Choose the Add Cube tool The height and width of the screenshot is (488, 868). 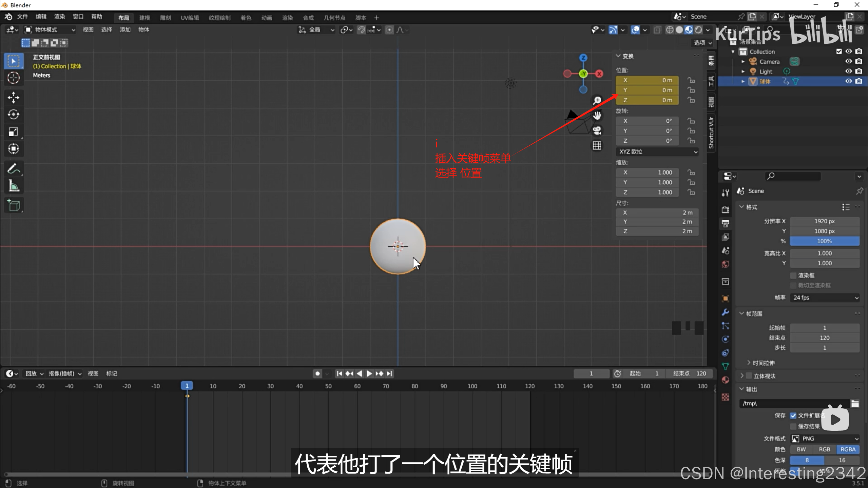pyautogui.click(x=14, y=205)
